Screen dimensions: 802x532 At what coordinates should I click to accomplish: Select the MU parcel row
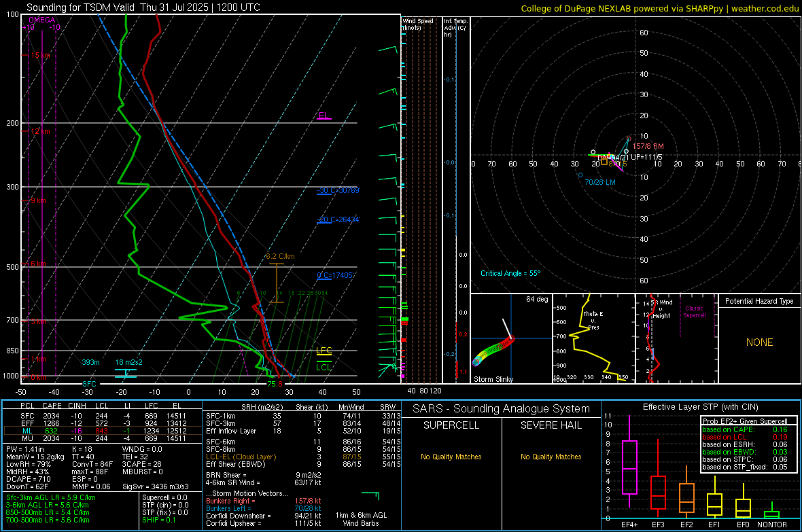103,438
